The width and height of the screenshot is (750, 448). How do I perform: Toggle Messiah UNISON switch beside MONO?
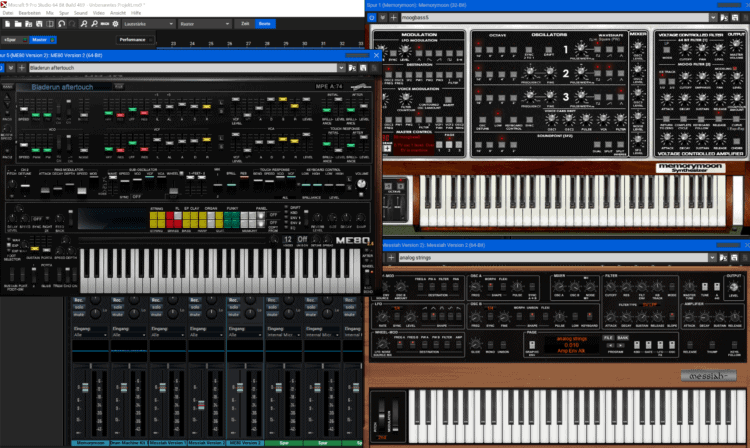(x=503, y=344)
